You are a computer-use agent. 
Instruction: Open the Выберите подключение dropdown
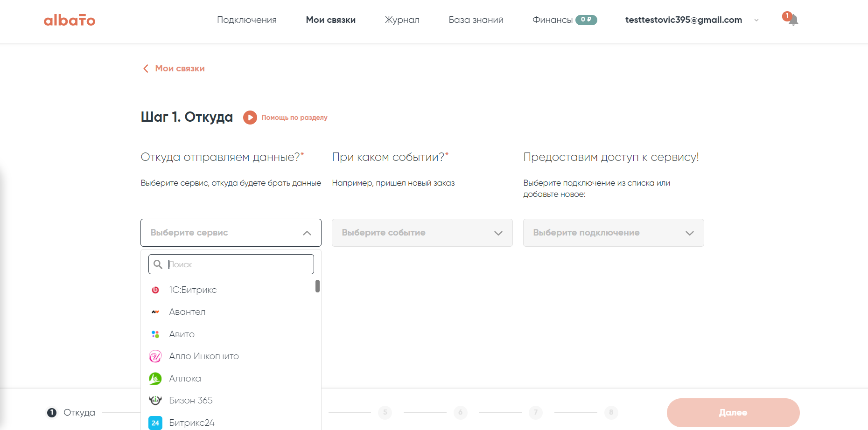614,233
